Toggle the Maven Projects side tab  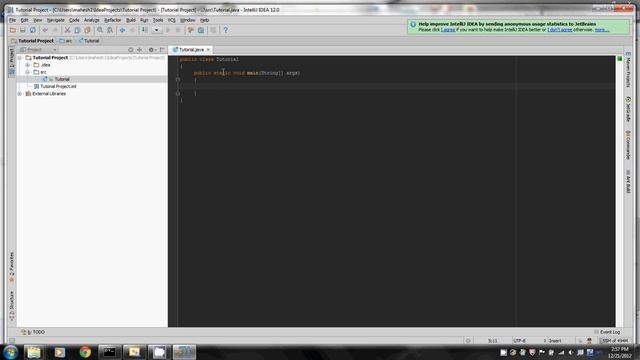pos(628,69)
